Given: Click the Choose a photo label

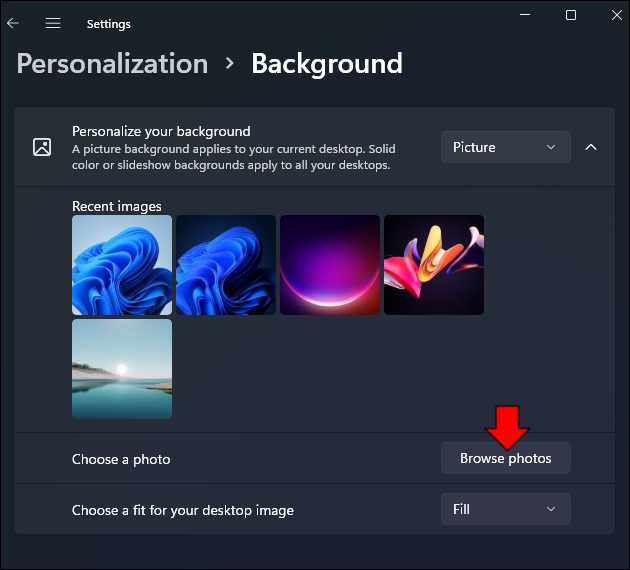Looking at the screenshot, I should 121,459.
